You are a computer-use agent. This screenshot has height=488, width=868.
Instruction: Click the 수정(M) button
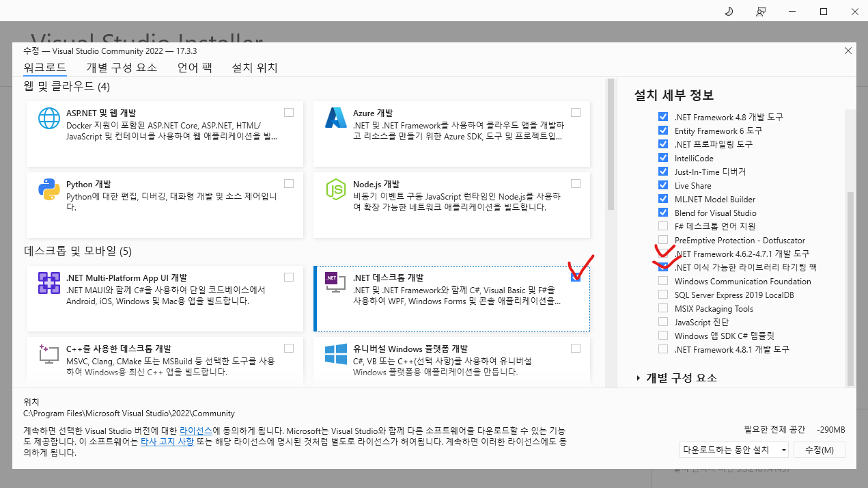820,450
